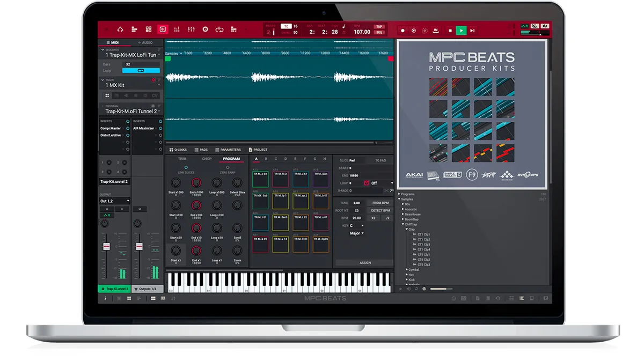Click the Overdub button
This screenshot has width=644, height=362.
pos(414,31)
